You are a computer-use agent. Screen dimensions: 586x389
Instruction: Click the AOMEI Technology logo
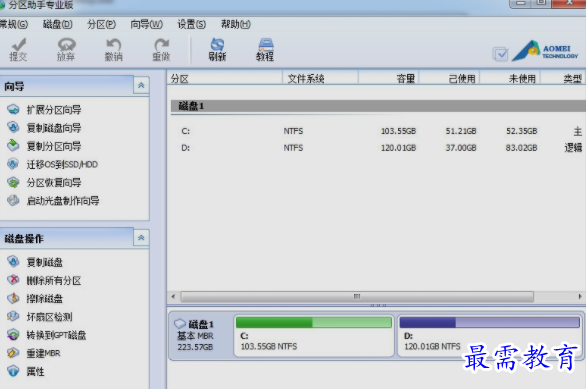pos(545,51)
